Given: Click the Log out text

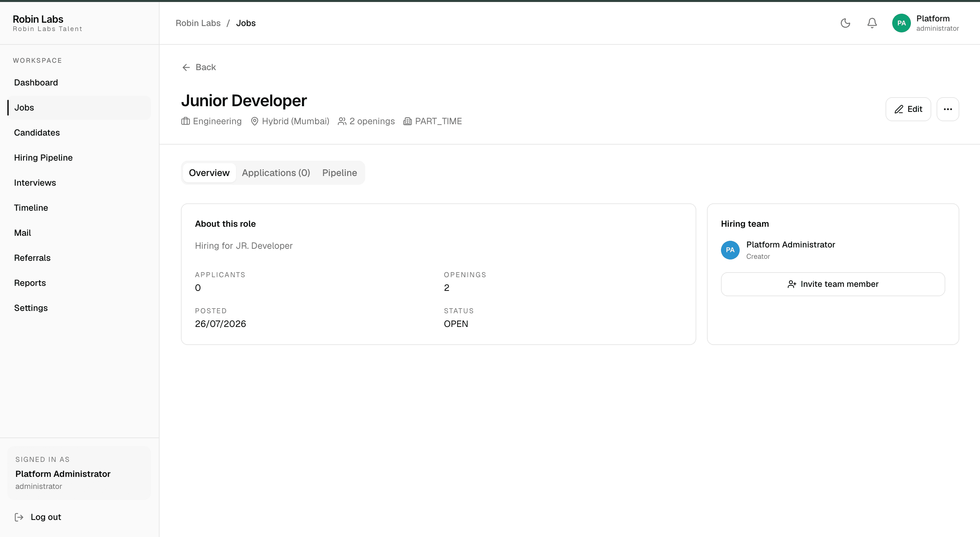Looking at the screenshot, I should (x=46, y=517).
